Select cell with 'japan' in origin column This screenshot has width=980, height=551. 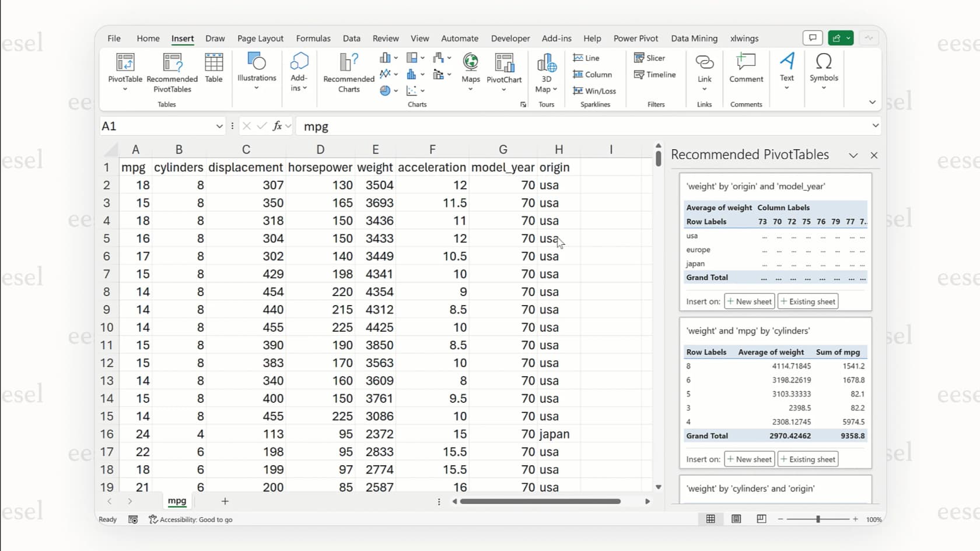(558, 434)
